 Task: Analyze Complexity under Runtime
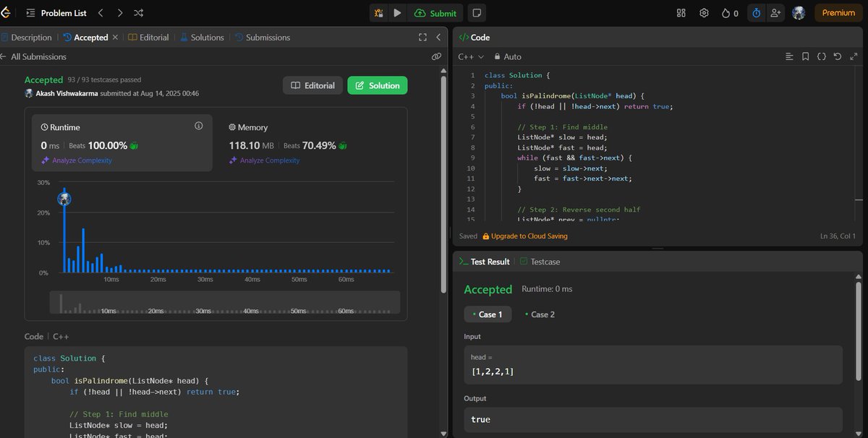pyautogui.click(x=76, y=160)
